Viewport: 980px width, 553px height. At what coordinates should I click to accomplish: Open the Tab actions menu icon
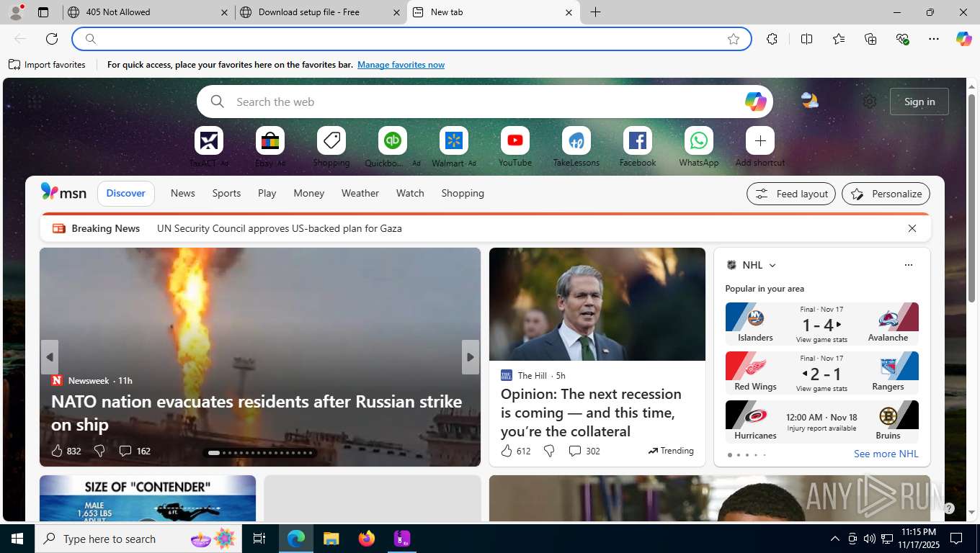43,12
